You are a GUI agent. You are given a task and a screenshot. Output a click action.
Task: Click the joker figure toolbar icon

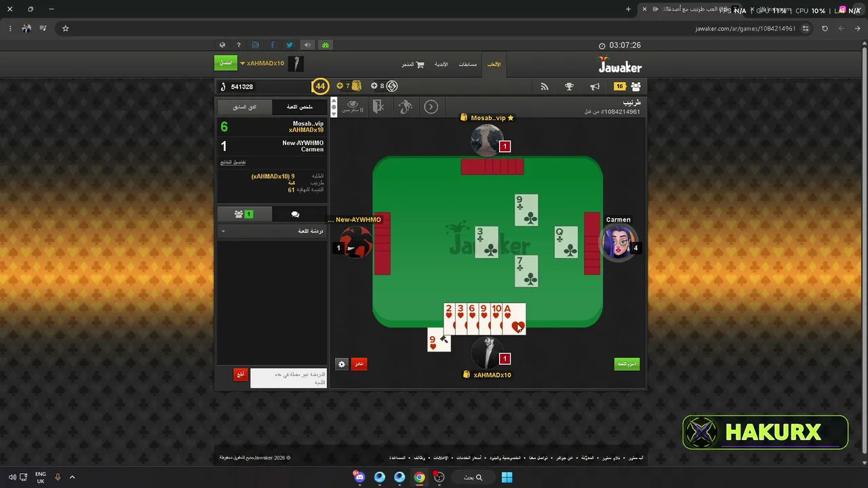point(406,106)
